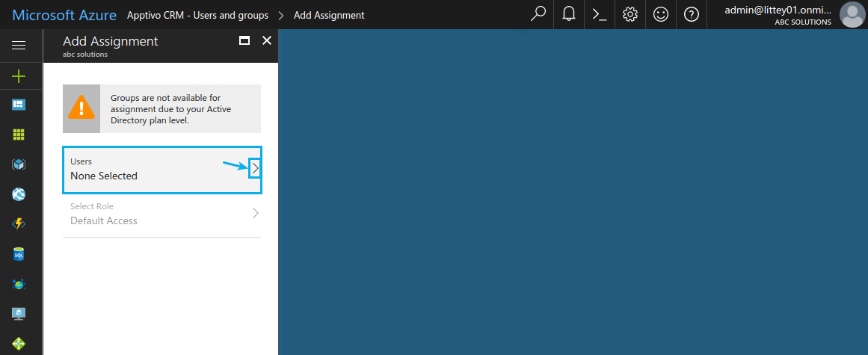Click the user avatar picture

[852, 14]
